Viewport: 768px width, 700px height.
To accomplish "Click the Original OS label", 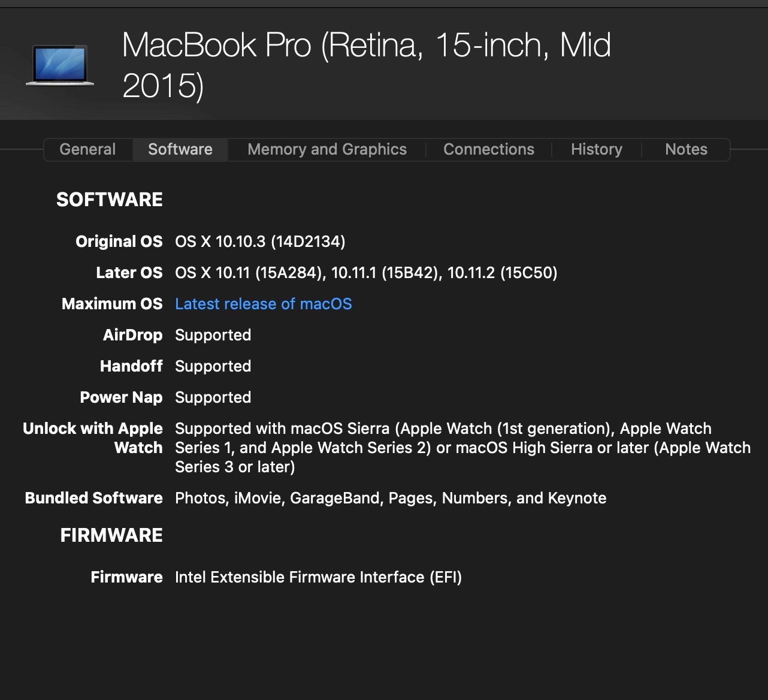I will 119,242.
